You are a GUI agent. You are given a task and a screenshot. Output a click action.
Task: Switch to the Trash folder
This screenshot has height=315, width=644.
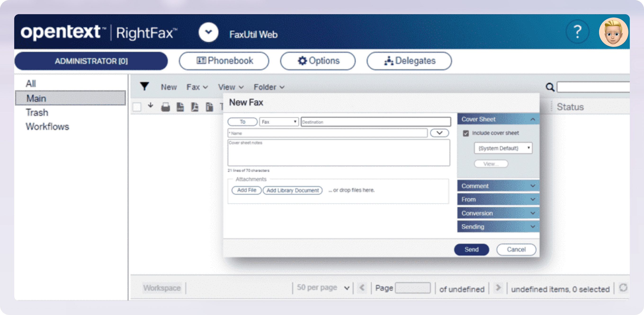37,112
